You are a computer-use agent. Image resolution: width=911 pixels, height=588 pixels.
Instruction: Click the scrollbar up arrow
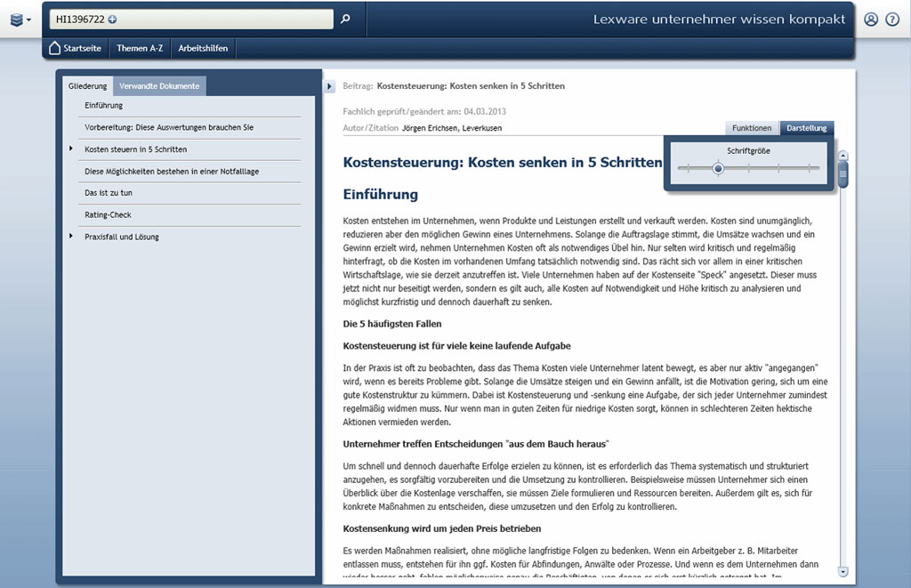(x=843, y=156)
